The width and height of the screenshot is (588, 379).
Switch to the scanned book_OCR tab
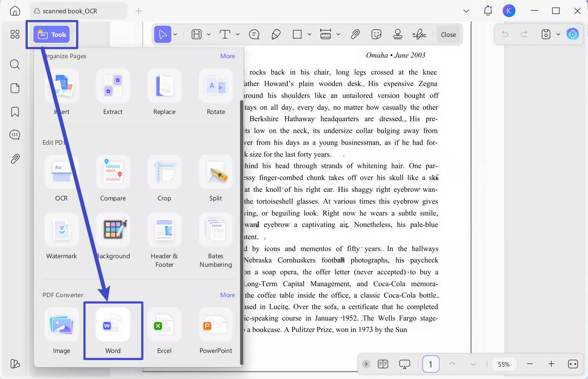pyautogui.click(x=70, y=11)
